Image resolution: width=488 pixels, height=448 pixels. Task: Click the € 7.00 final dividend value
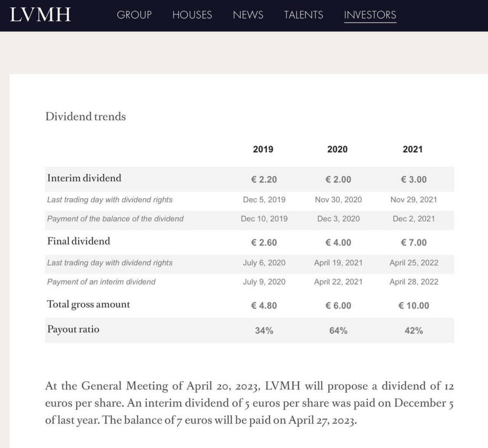tap(414, 242)
